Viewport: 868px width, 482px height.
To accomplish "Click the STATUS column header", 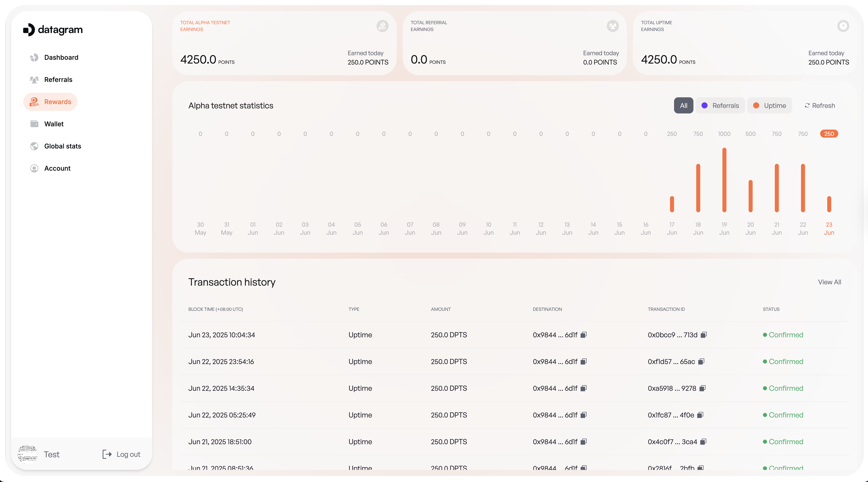I will [x=771, y=309].
